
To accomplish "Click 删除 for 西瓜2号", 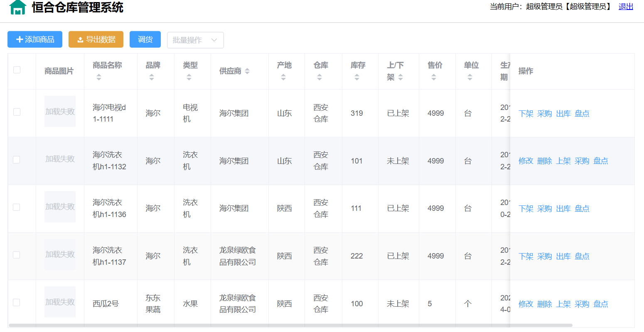I will (545, 304).
